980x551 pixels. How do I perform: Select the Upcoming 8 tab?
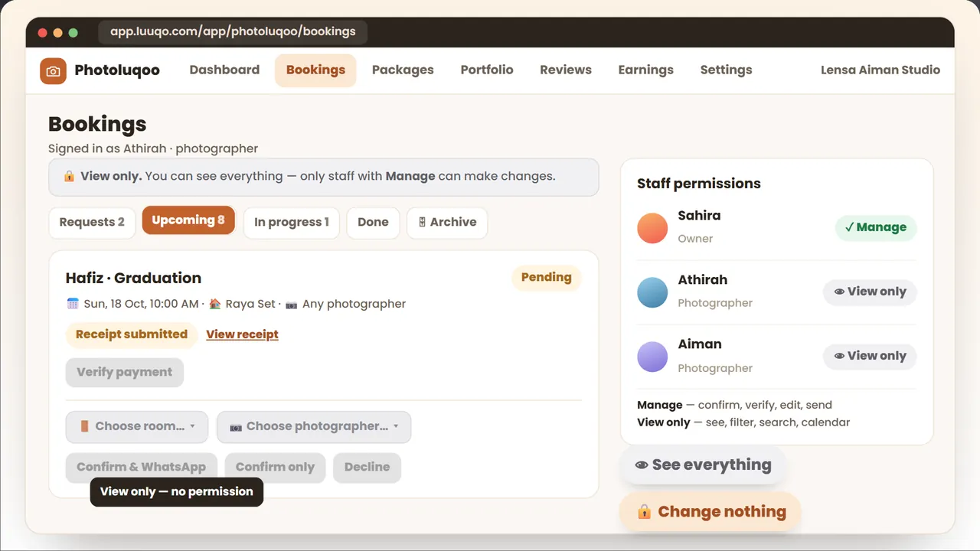click(x=188, y=220)
